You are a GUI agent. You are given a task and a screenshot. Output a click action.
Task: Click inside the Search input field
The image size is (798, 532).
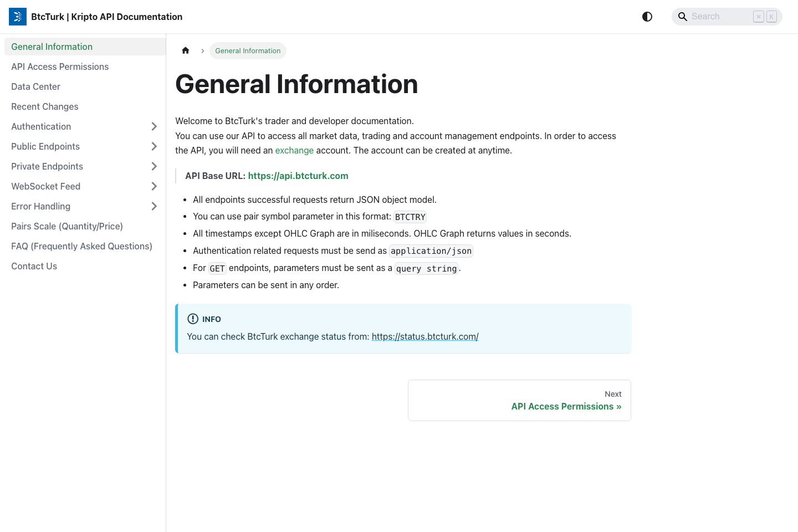click(720, 17)
